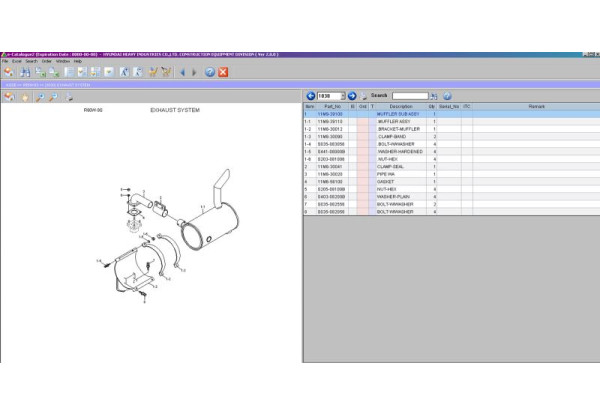Click the blue help question mark icon

coord(209,72)
